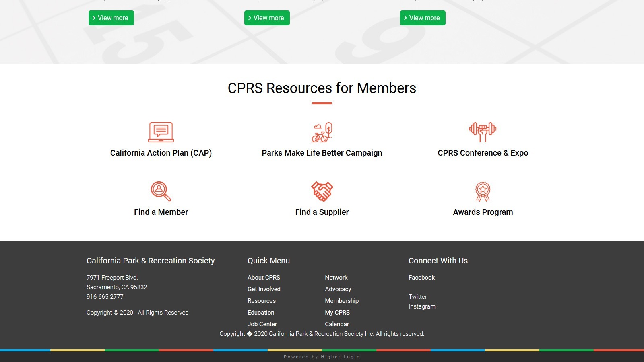Open the Find a Member text link
Viewport: 644px width, 362px height.
point(161,212)
